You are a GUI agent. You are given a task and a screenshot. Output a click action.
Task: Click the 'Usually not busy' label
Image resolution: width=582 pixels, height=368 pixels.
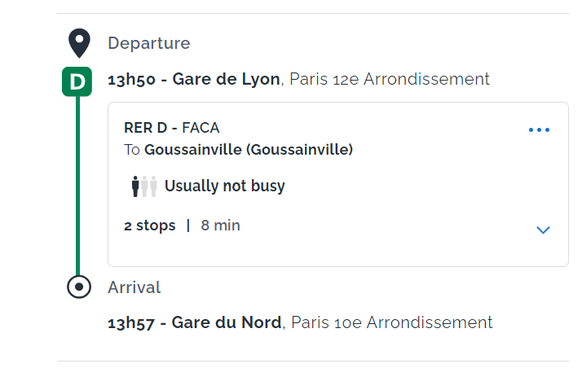click(x=225, y=186)
